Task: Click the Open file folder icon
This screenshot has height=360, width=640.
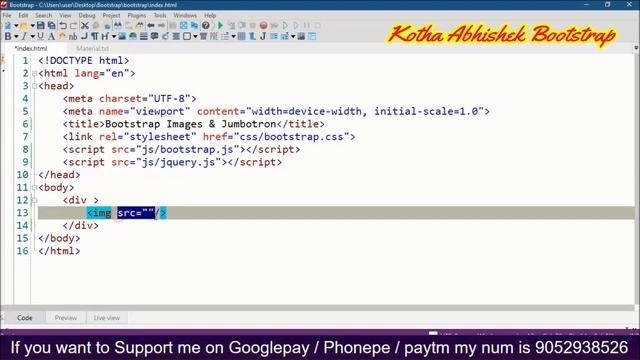Action: click(24, 25)
